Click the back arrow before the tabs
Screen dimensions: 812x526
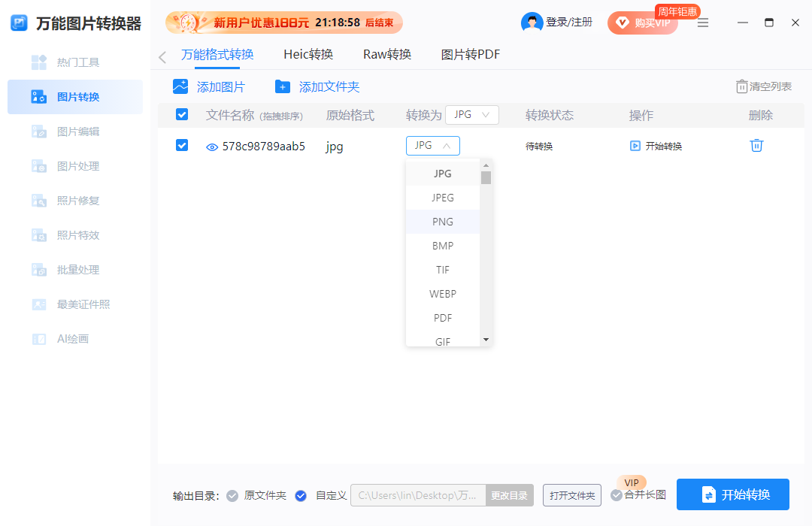click(162, 57)
